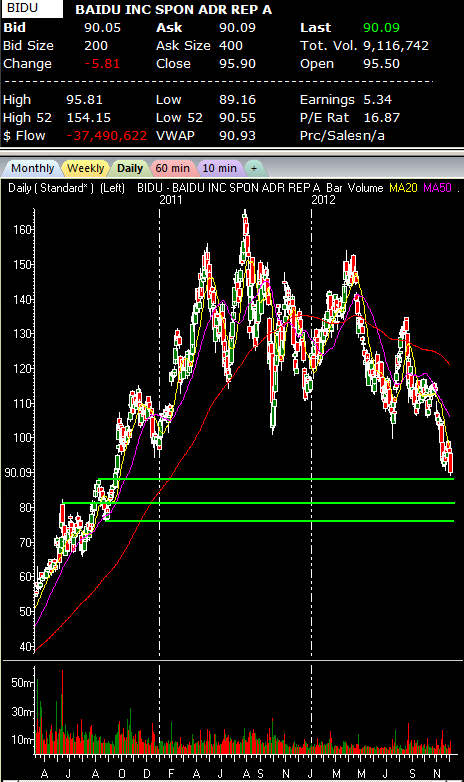The height and width of the screenshot is (782, 464).
Task: Click the Earnings value 5.34
Action: click(377, 100)
